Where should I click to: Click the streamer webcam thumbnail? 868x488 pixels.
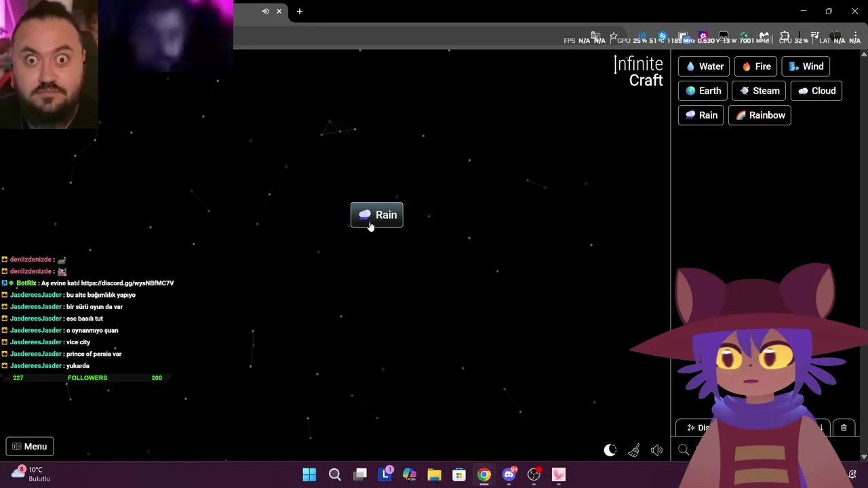coord(49,64)
